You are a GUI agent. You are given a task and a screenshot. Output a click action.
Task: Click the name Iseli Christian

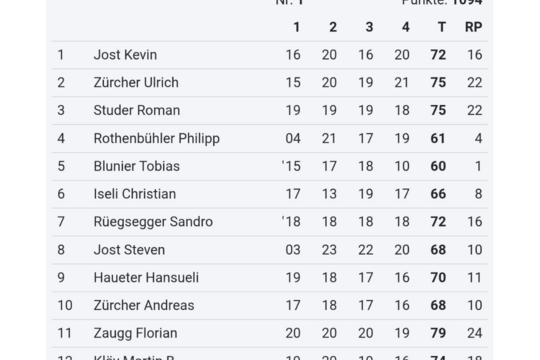pyautogui.click(x=135, y=194)
